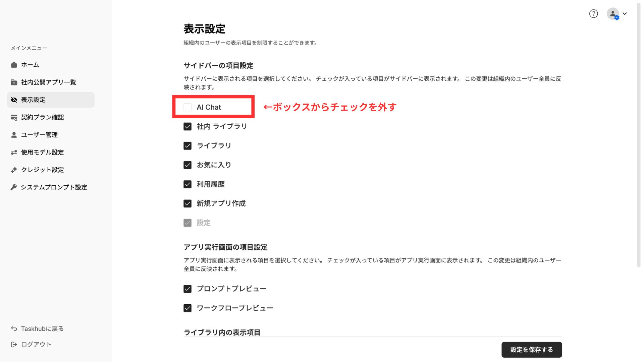644x362 pixels.
Task: Click the page vertical scrollbar
Action: (x=639, y=134)
